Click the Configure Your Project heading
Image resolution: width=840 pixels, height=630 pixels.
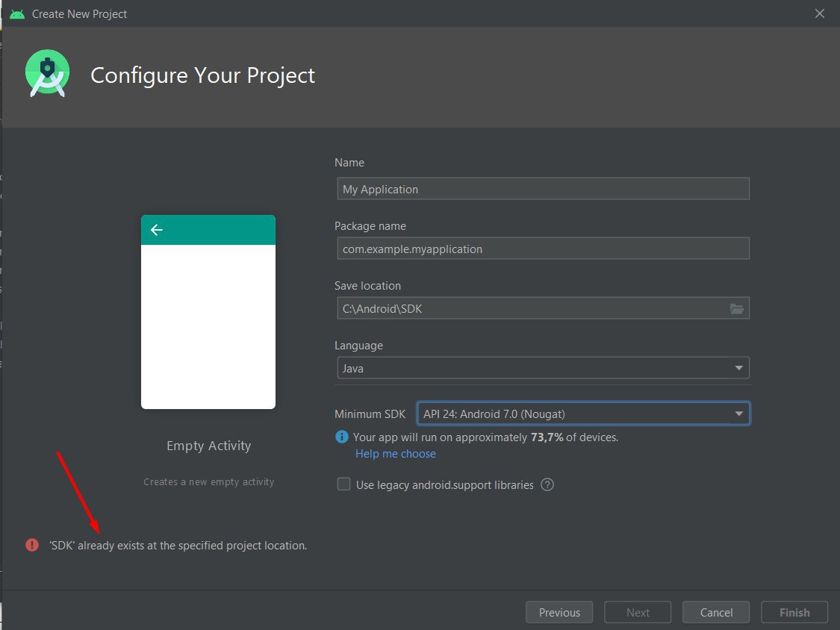(202, 75)
